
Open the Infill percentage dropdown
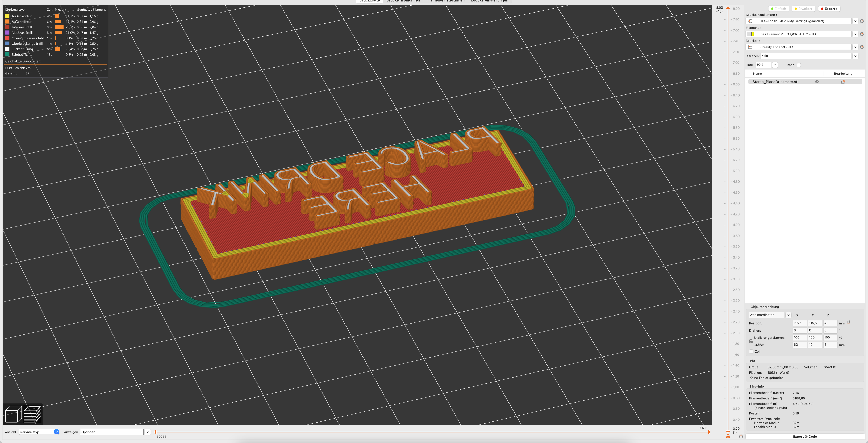tap(775, 65)
